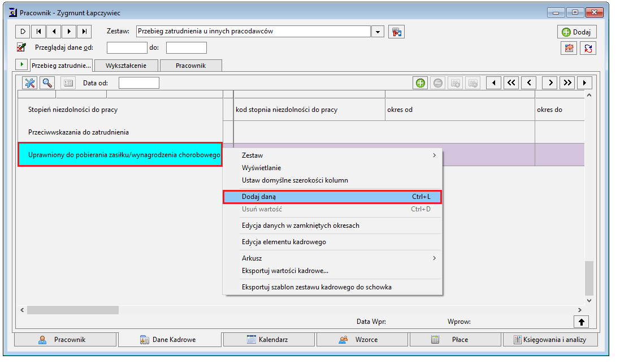Select Eksportuj wartości kadrowe menu item

(285, 271)
